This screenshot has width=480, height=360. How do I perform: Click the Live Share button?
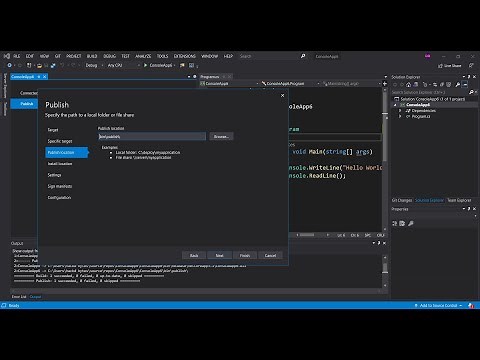tap(450, 66)
